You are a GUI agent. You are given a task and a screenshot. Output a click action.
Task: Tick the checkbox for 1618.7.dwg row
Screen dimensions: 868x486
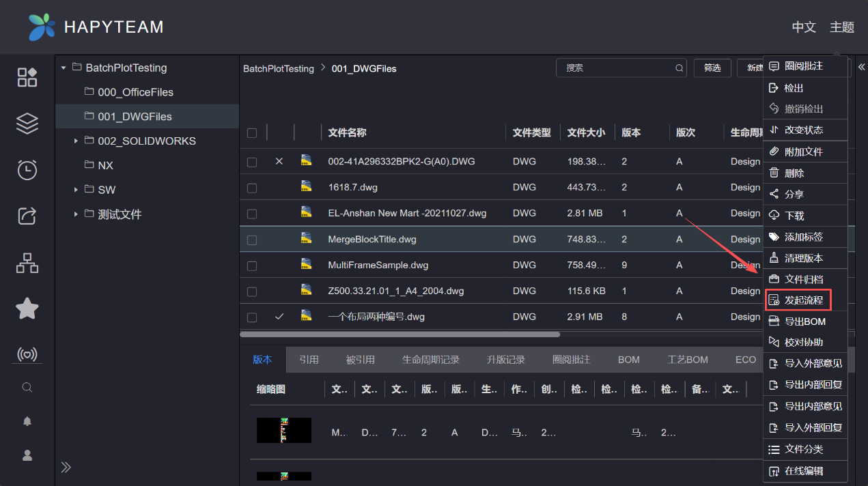[252, 188]
